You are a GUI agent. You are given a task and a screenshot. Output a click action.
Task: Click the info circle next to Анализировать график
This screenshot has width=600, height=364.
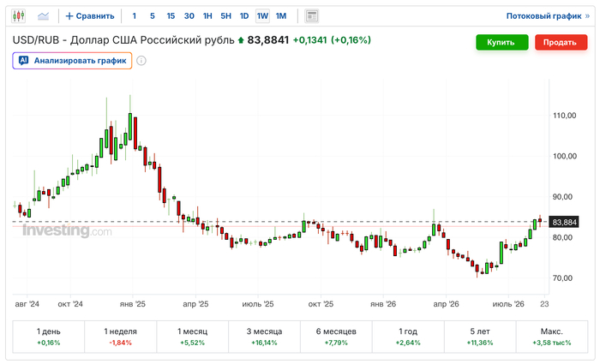(x=141, y=61)
